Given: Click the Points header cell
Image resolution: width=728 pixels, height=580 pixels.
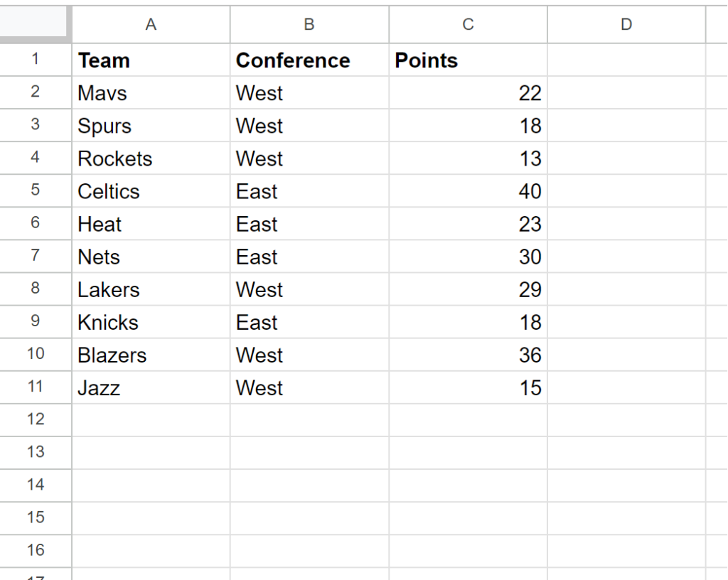Looking at the screenshot, I should click(468, 60).
